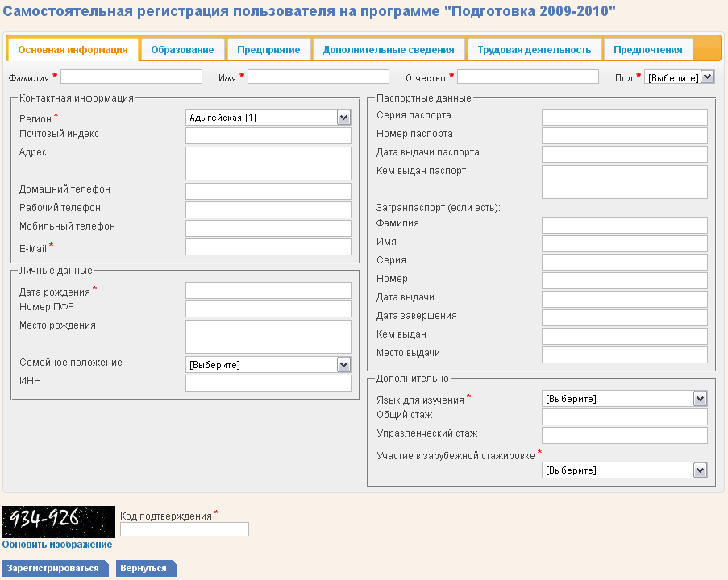This screenshot has width=728, height=580.
Task: Click into the Отчество field
Action: (528, 77)
